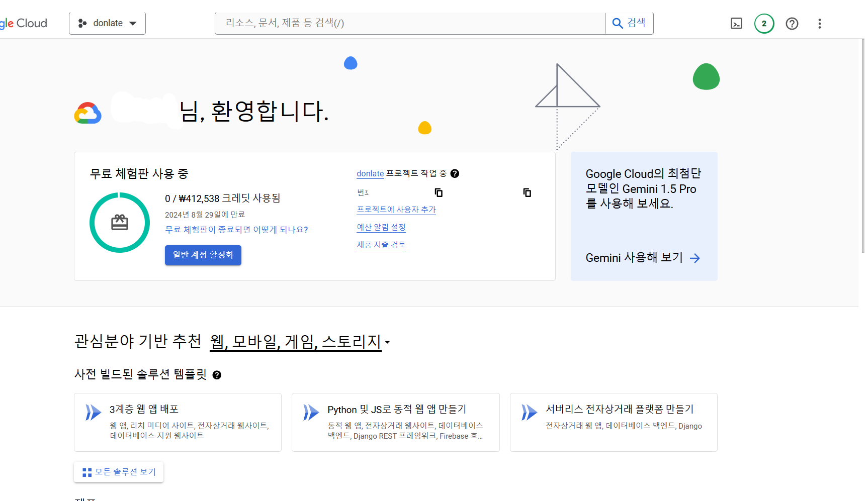Screen dimensions: 868x501
Task: Click the 0 / ₩412,538 크레딧 사용됨 text
Action: point(223,198)
